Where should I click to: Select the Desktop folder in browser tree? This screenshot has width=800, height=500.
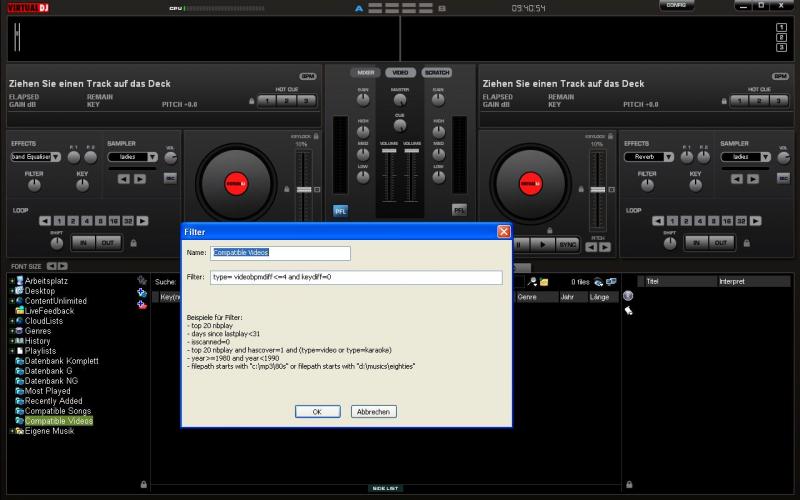pos(39,291)
